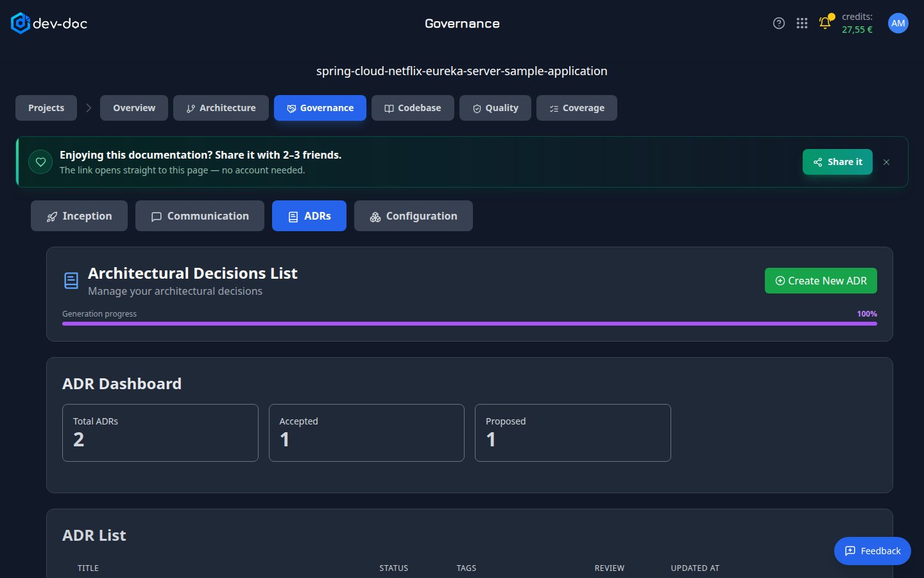Image resolution: width=924 pixels, height=578 pixels.
Task: Open the Architecture tab
Action: [x=221, y=108]
